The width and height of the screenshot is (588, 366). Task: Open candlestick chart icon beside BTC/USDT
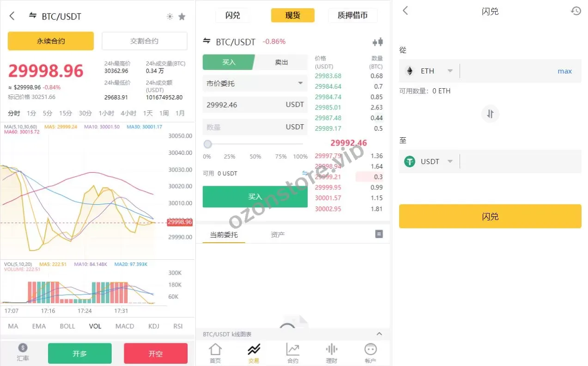[x=378, y=42]
